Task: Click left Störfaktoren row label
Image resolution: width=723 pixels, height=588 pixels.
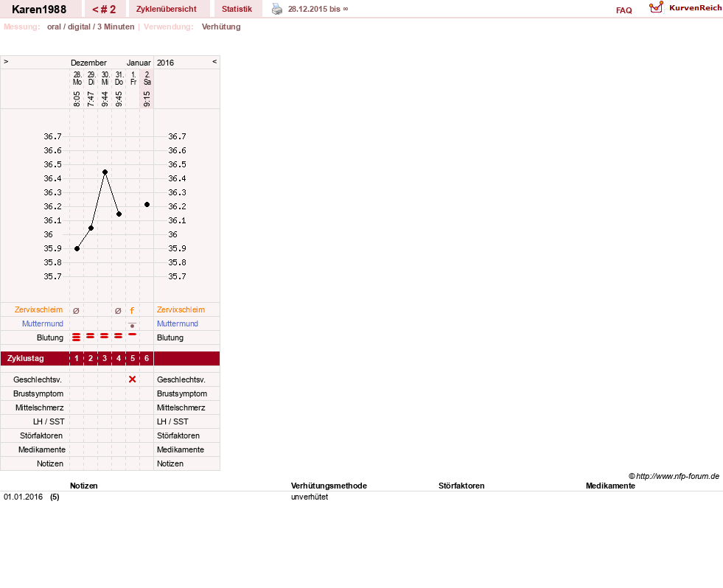Action: coord(41,435)
